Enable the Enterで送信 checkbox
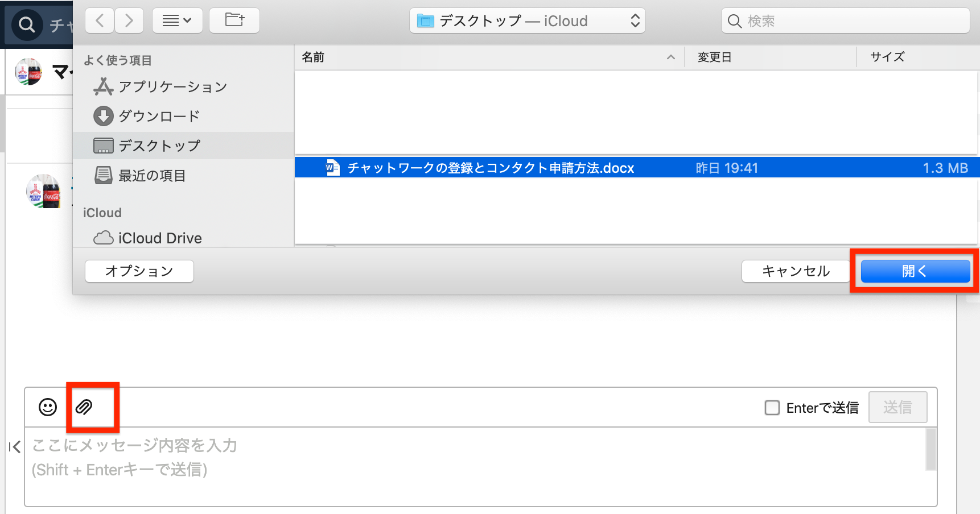The width and height of the screenshot is (980, 514). pos(772,408)
